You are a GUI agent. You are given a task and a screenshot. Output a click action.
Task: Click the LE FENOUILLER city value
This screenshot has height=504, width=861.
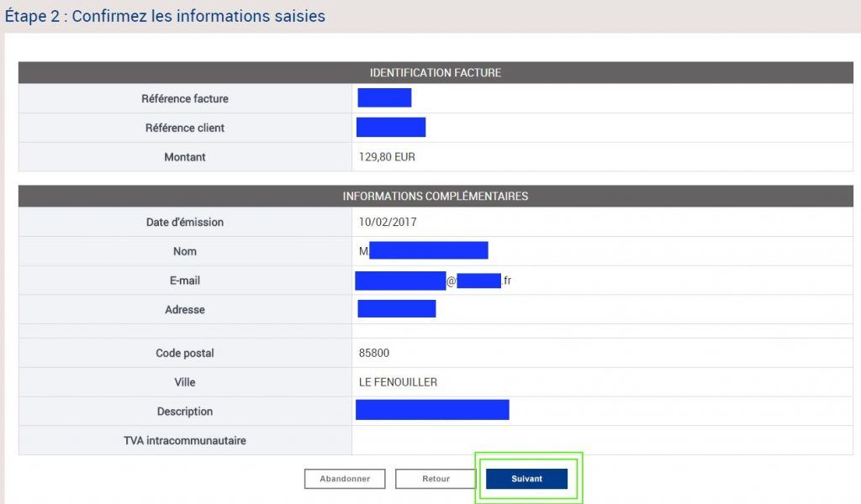pyautogui.click(x=398, y=382)
